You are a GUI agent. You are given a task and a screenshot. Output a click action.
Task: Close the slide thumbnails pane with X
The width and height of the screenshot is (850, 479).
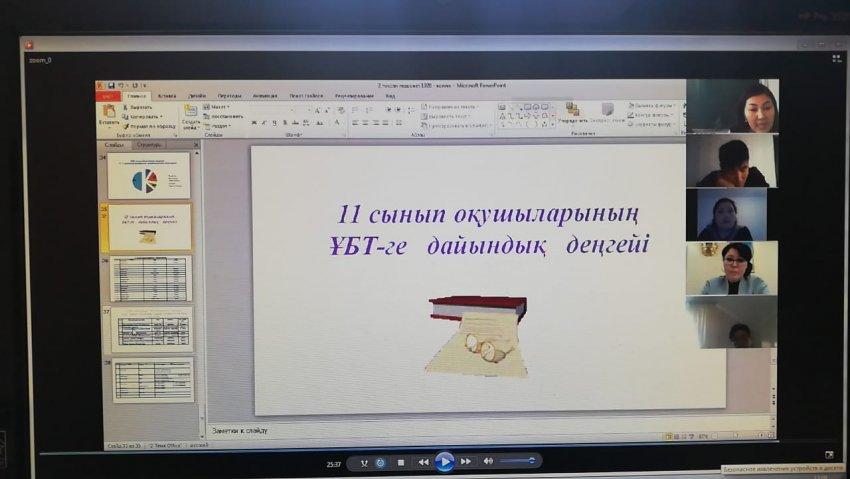(196, 145)
